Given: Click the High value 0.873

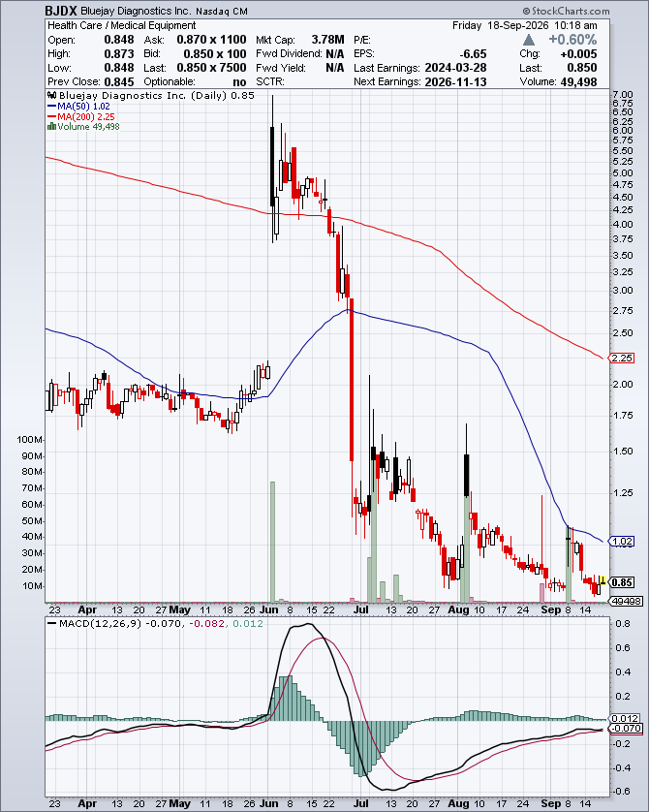Looking at the screenshot, I should point(119,54).
